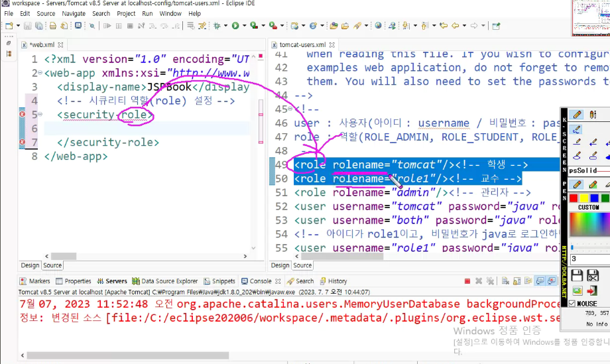Collapse the comment fold on line 45
Screen dimensions: 610x364
[x=290, y=109]
